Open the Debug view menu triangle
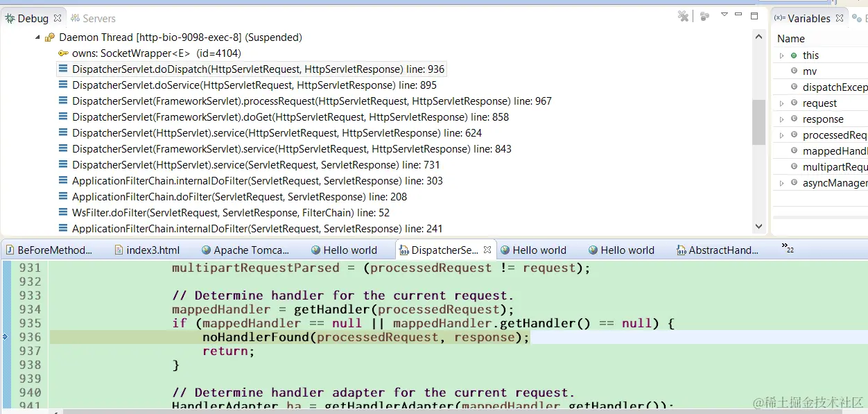Viewport: 868px width, 414px height. pos(724,15)
